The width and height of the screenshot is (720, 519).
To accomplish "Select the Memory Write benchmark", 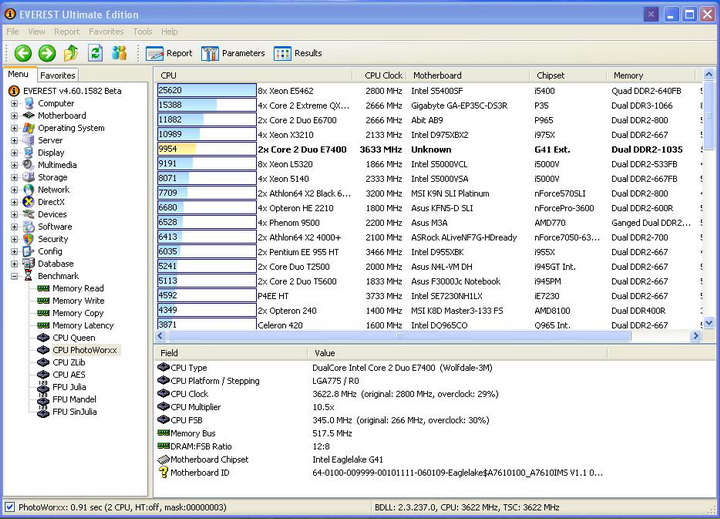I will click(78, 301).
